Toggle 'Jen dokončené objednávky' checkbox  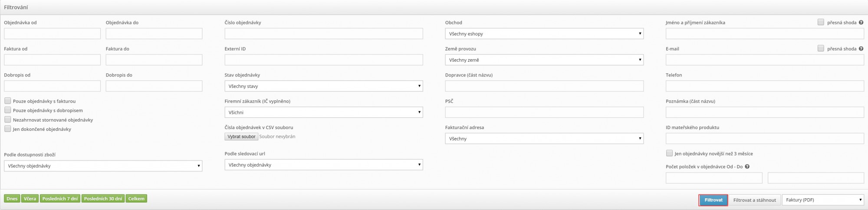pyautogui.click(x=7, y=129)
